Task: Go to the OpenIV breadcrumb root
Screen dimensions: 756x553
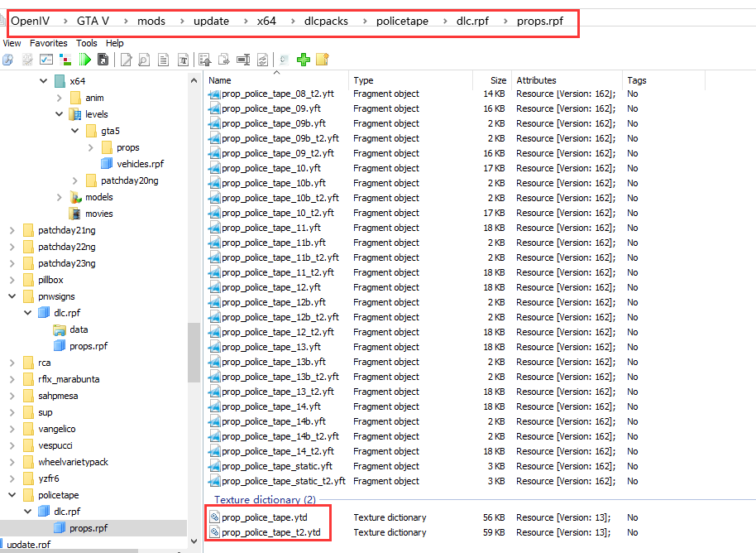Action: tap(31, 22)
